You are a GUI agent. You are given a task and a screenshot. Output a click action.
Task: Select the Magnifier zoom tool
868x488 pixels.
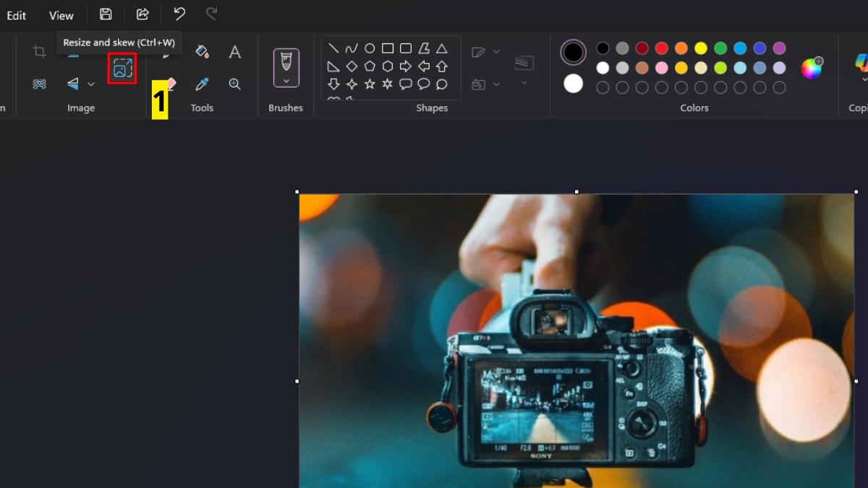point(235,84)
